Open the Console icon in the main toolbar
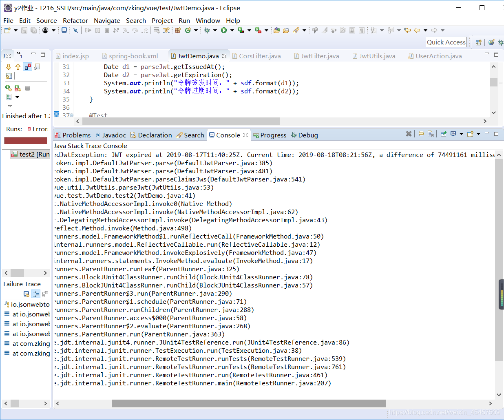The height and width of the screenshot is (420, 504). (x=64, y=30)
